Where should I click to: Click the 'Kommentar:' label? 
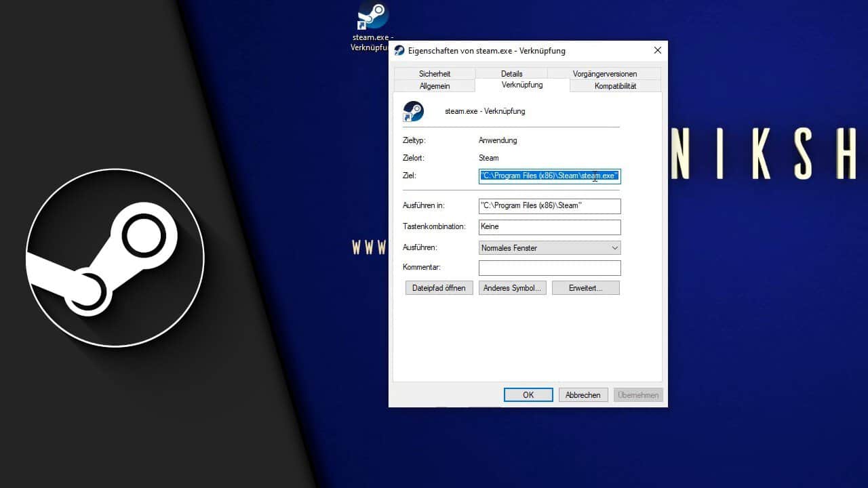(x=422, y=268)
